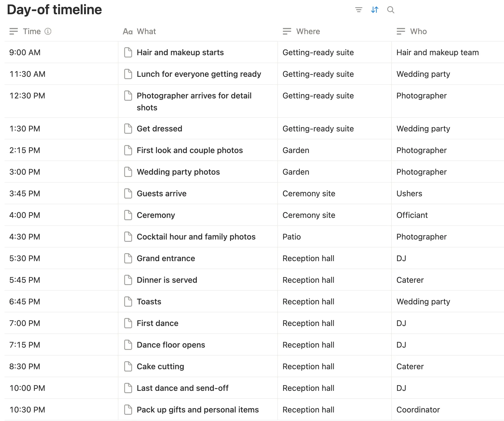Click page icon for Hair and makeup starts

pyautogui.click(x=128, y=52)
